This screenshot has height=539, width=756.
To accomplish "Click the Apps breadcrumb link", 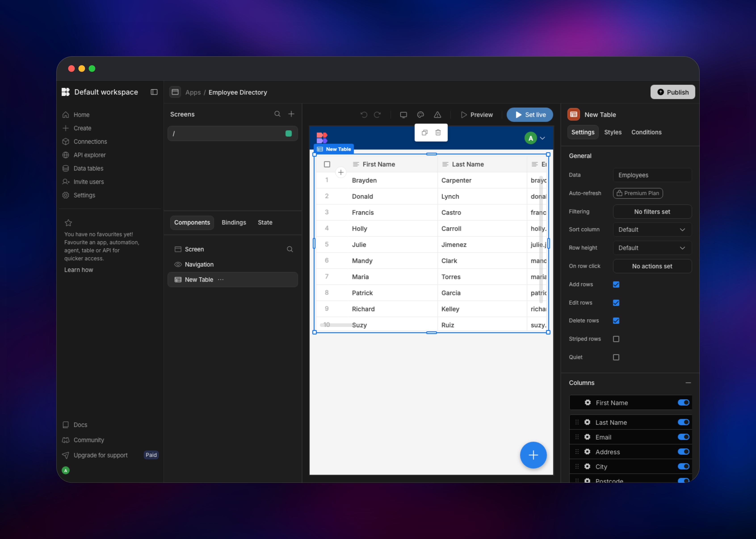I will pos(193,92).
